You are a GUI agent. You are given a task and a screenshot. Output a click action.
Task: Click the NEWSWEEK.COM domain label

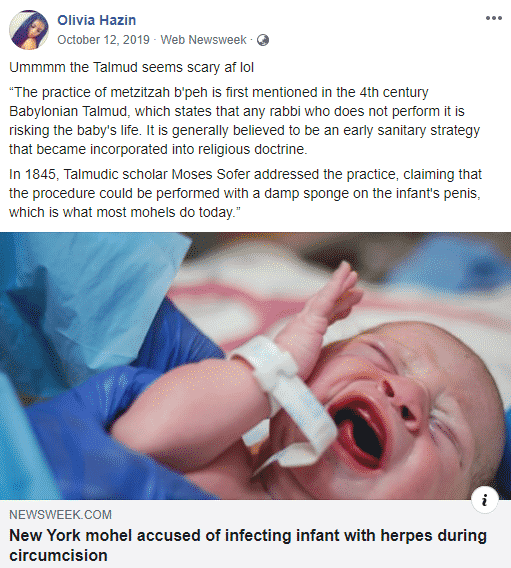(60, 515)
